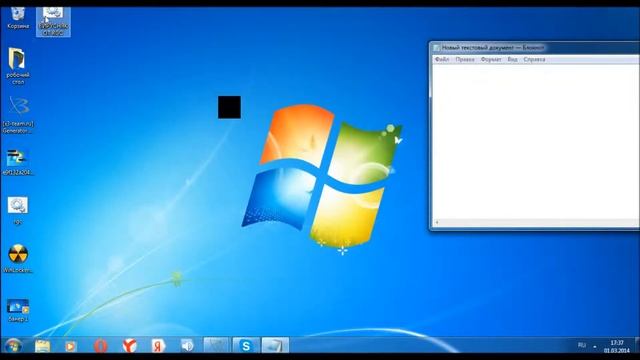This screenshot has height=360, width=640.
Task: Launch Opera browser from the taskbar
Action: click(100, 346)
